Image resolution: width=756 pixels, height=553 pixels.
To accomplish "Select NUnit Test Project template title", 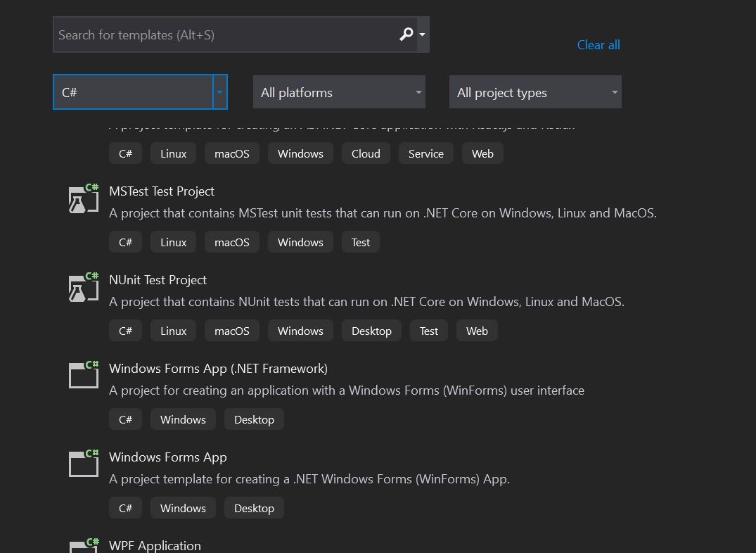I will pos(158,280).
